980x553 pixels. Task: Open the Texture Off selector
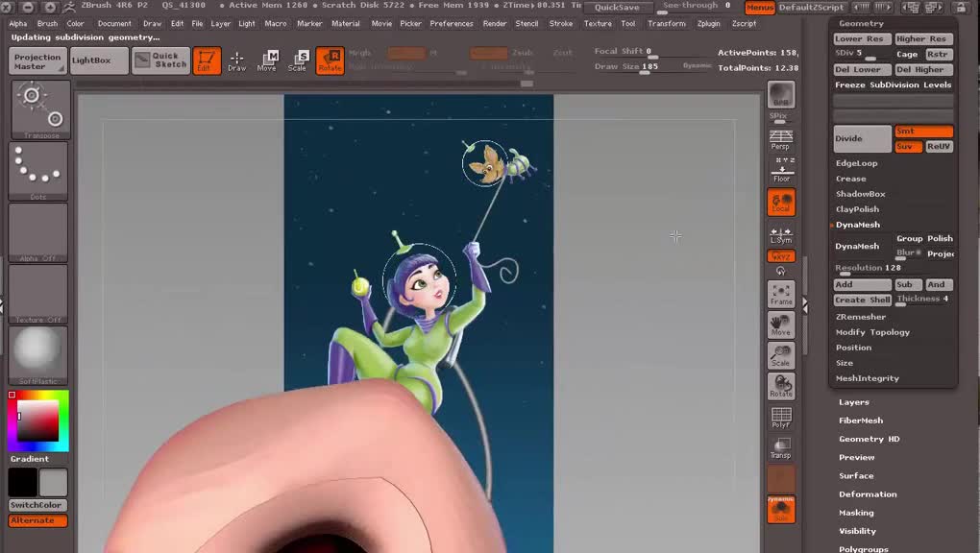(x=38, y=294)
